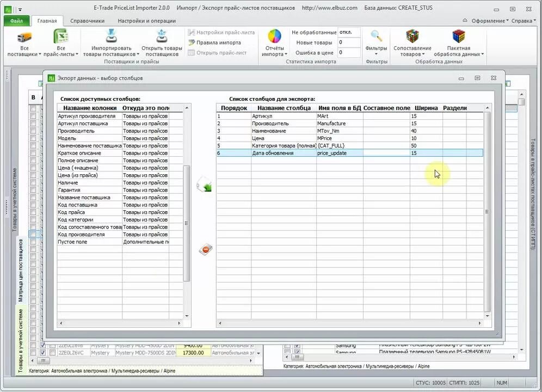Add column to export list arrow icon
The width and height of the screenshot is (542, 392).
tap(204, 185)
